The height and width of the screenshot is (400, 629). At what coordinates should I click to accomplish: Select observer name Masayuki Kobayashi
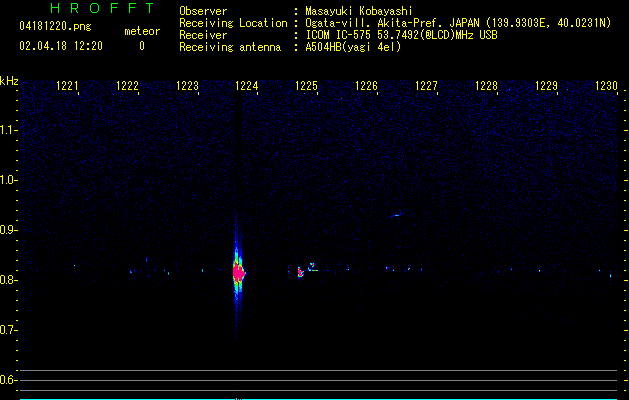359,11
